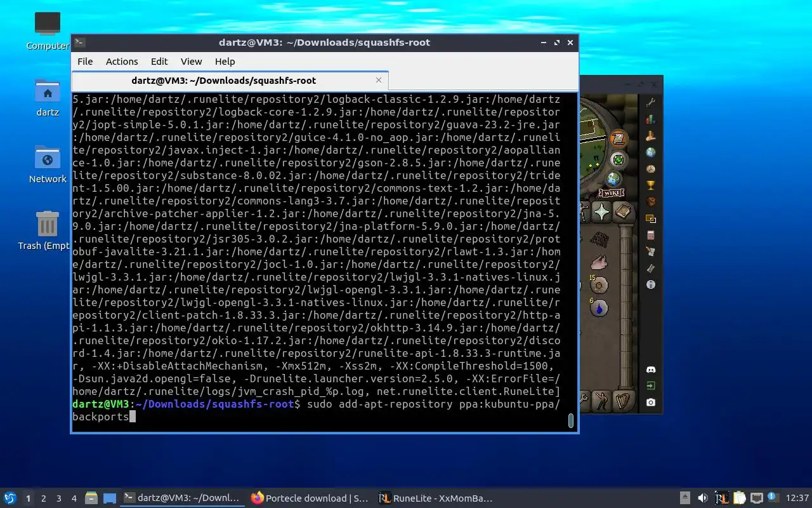Image resolution: width=812 pixels, height=508 pixels.
Task: Open the RuneLite Kourend Library boot icon
Action: [651, 135]
